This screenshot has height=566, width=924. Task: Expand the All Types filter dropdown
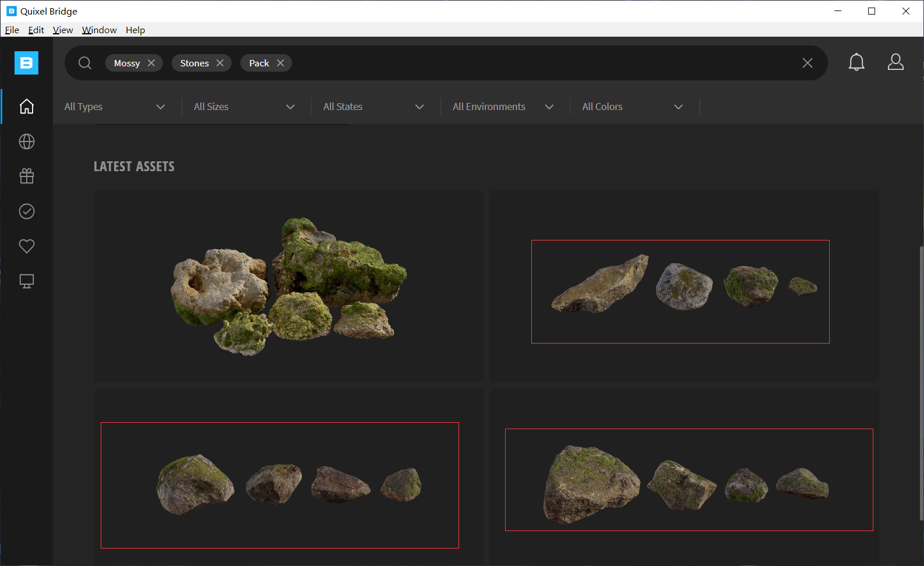[115, 107]
